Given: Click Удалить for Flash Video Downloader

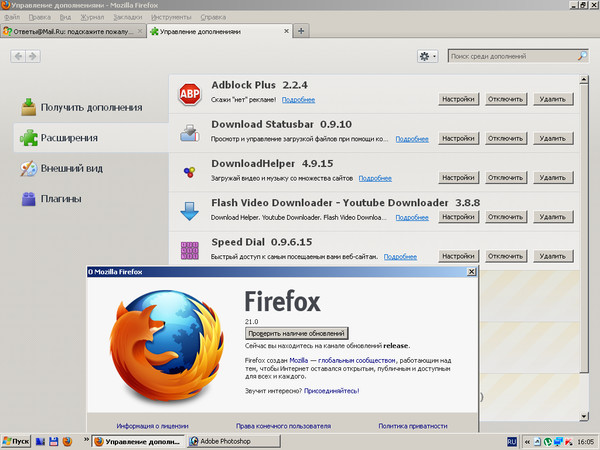Looking at the screenshot, I should click(x=553, y=217).
